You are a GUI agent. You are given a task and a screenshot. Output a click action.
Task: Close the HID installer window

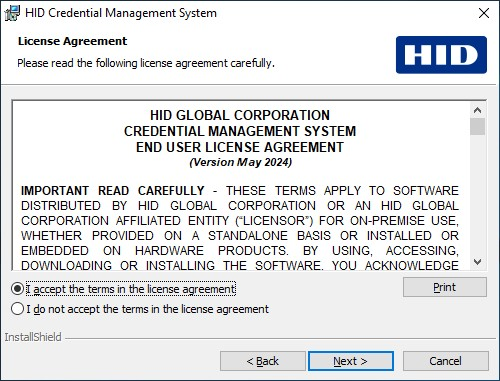pyautogui.click(x=484, y=13)
